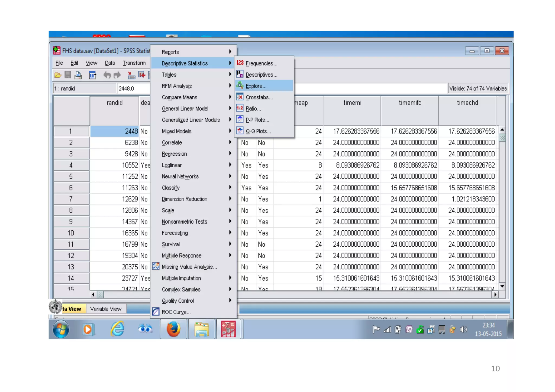
Task: Click the SPSS icon in taskbar
Action: (228, 329)
